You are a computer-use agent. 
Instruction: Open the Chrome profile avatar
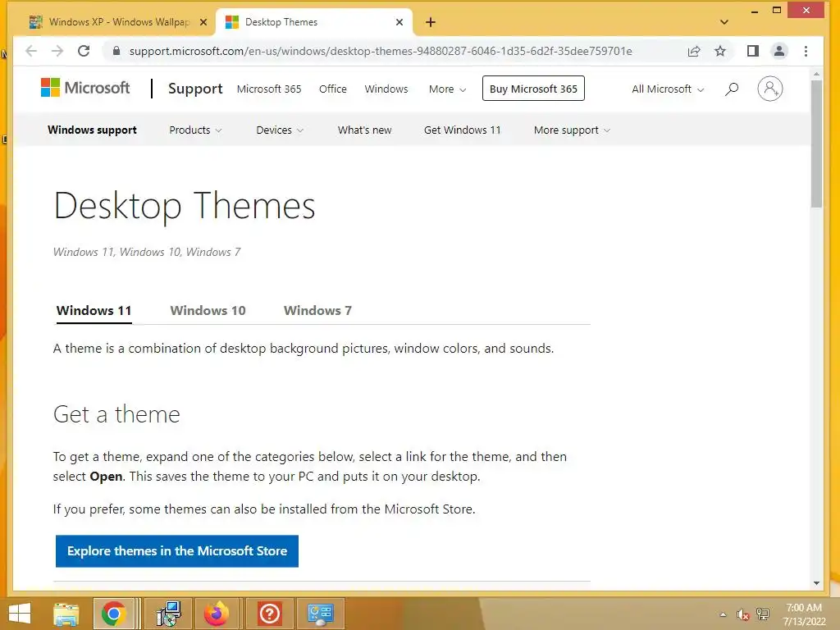pos(779,51)
